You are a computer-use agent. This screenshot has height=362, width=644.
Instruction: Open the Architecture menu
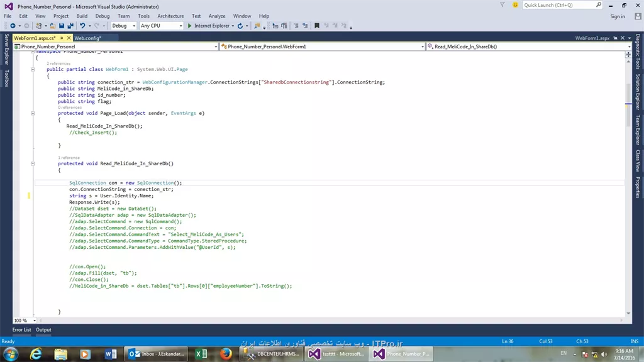click(x=170, y=16)
